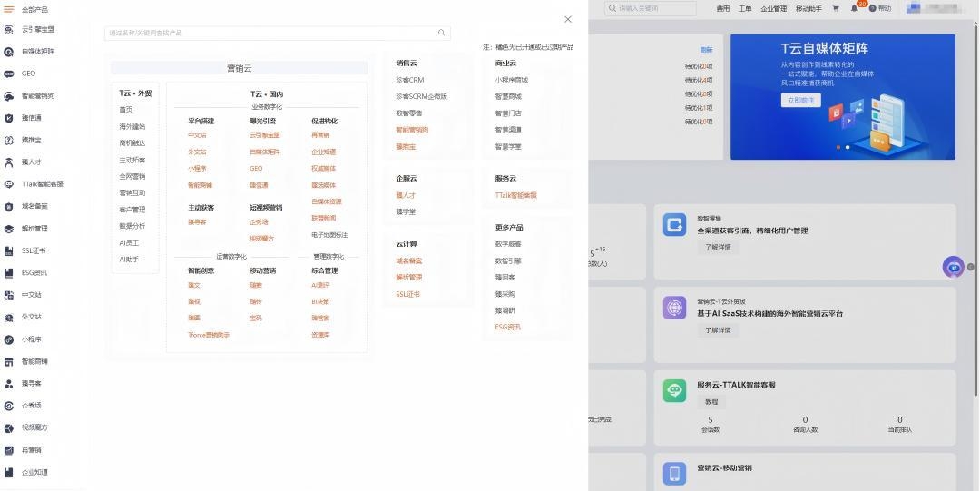The image size is (980, 491).
Task: Click the top keyword search box
Action: 651,9
